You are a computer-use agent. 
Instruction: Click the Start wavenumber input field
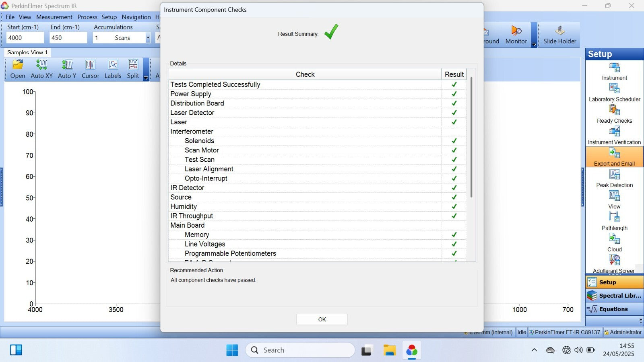click(x=25, y=38)
